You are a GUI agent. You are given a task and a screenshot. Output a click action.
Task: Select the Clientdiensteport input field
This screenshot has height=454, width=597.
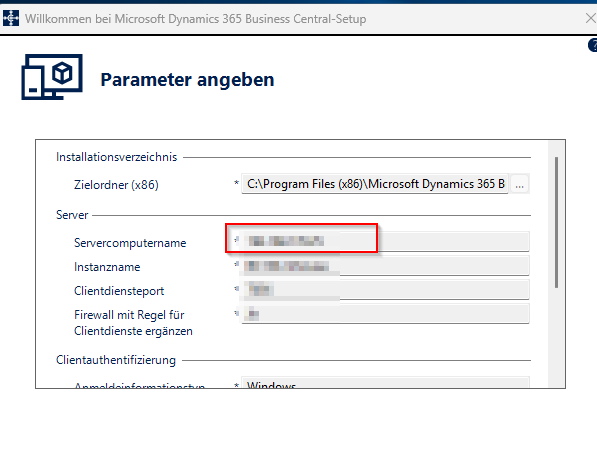pos(385,289)
